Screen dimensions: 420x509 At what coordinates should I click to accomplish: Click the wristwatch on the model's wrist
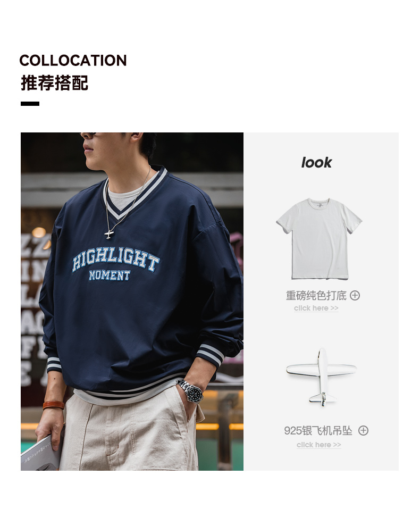tap(191, 391)
